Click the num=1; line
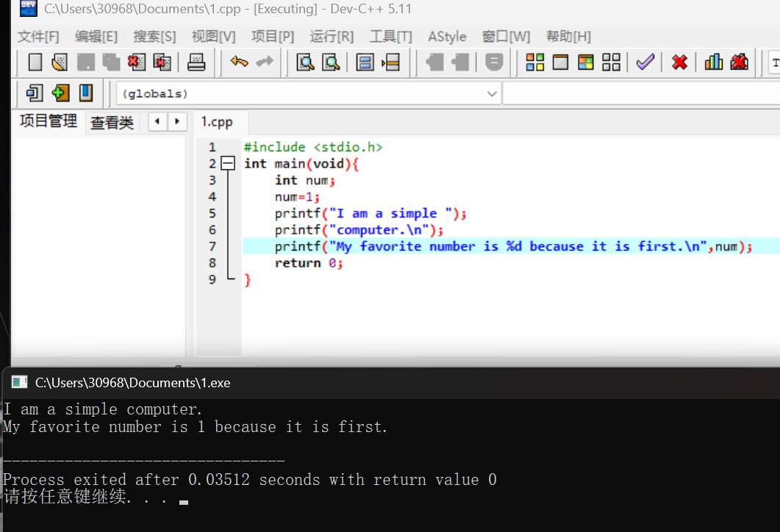The width and height of the screenshot is (780, 532). 297,197
